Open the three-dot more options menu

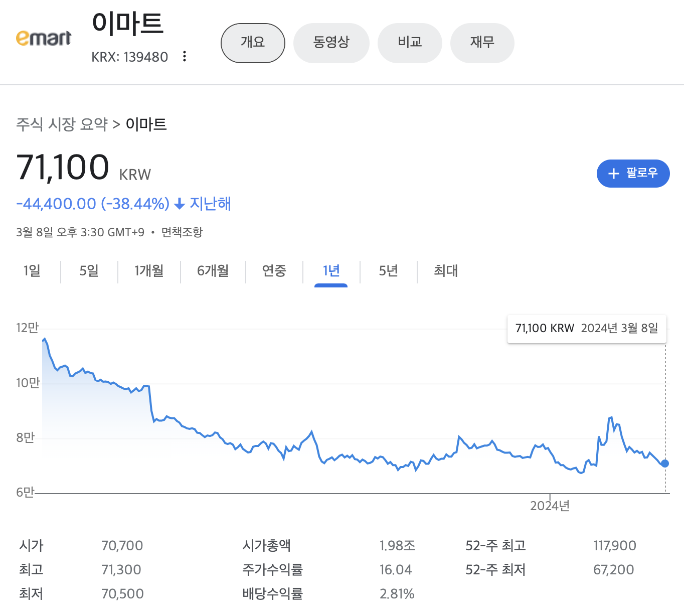[185, 56]
